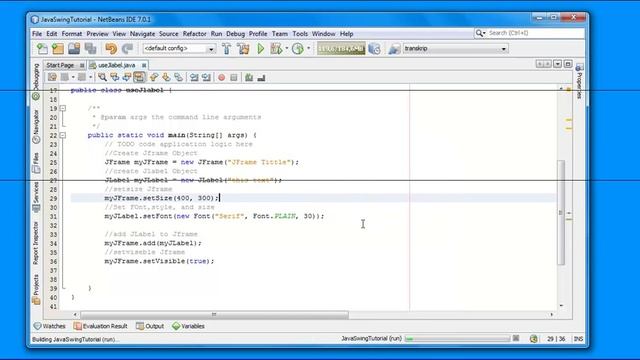Click the editor horizontal scrollbar thumb
This screenshot has width=640, height=360.
[214, 315]
